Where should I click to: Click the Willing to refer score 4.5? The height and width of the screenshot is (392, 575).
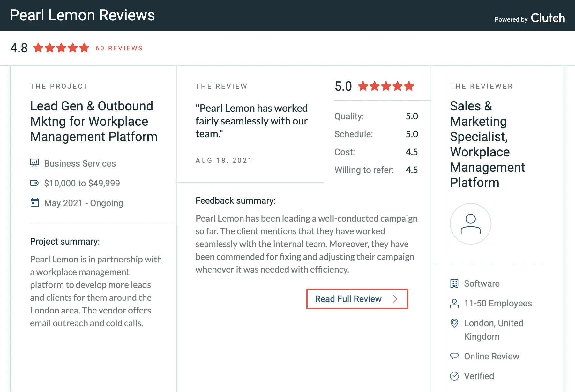(412, 170)
